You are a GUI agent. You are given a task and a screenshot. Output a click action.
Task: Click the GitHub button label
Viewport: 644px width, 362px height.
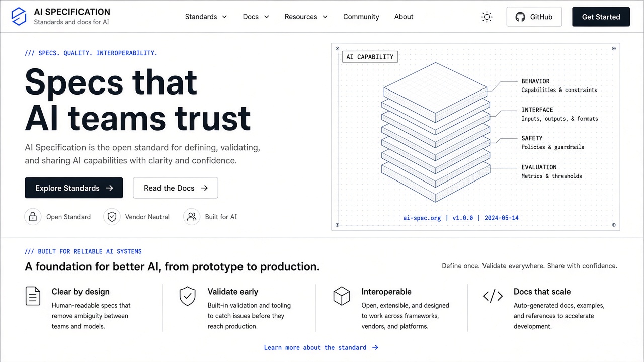541,17
